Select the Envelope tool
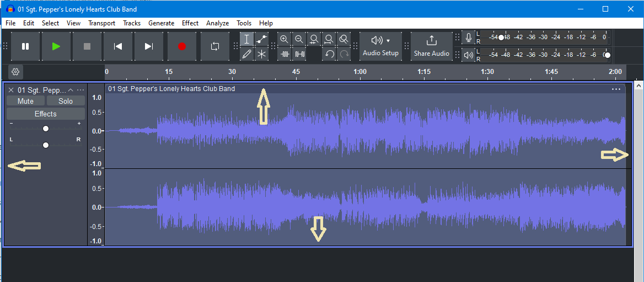 pyautogui.click(x=261, y=40)
